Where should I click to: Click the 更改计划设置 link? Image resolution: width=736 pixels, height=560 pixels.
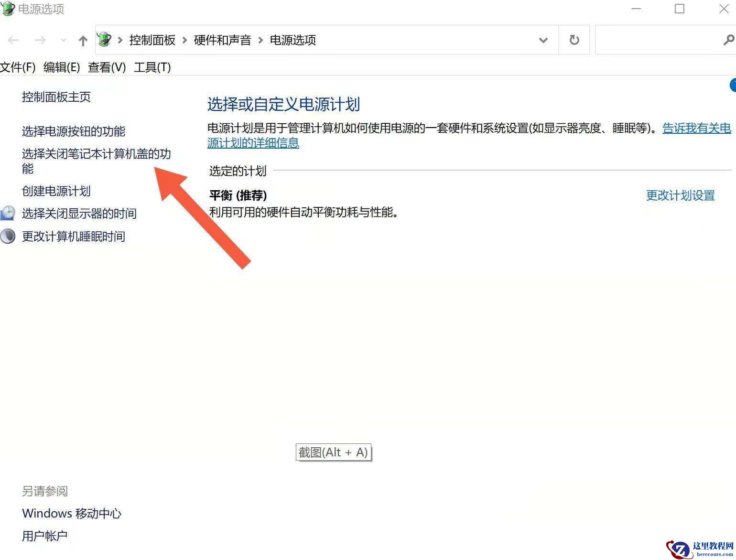pyautogui.click(x=680, y=195)
